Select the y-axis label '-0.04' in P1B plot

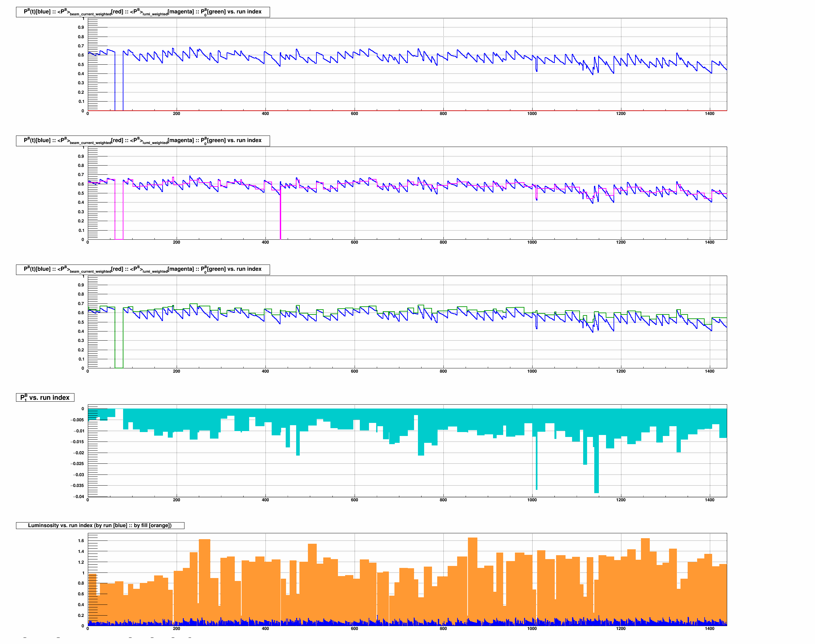(78, 496)
